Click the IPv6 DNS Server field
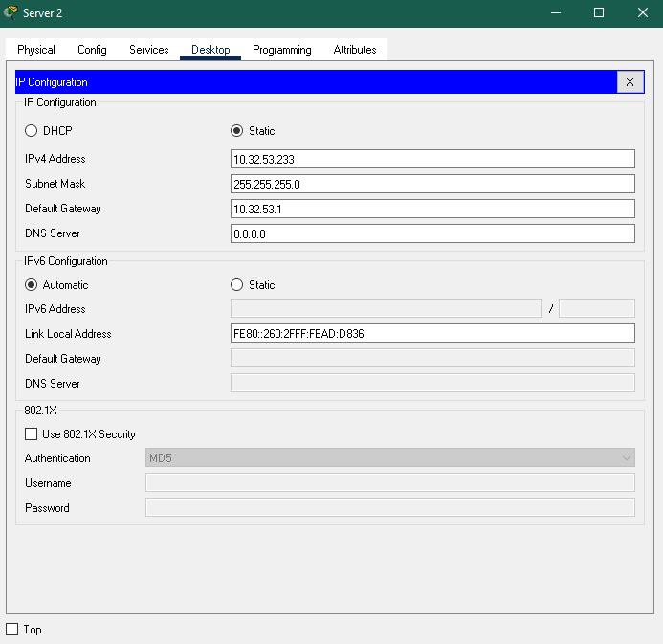Screen dimensions: 663x644 click(x=432, y=383)
